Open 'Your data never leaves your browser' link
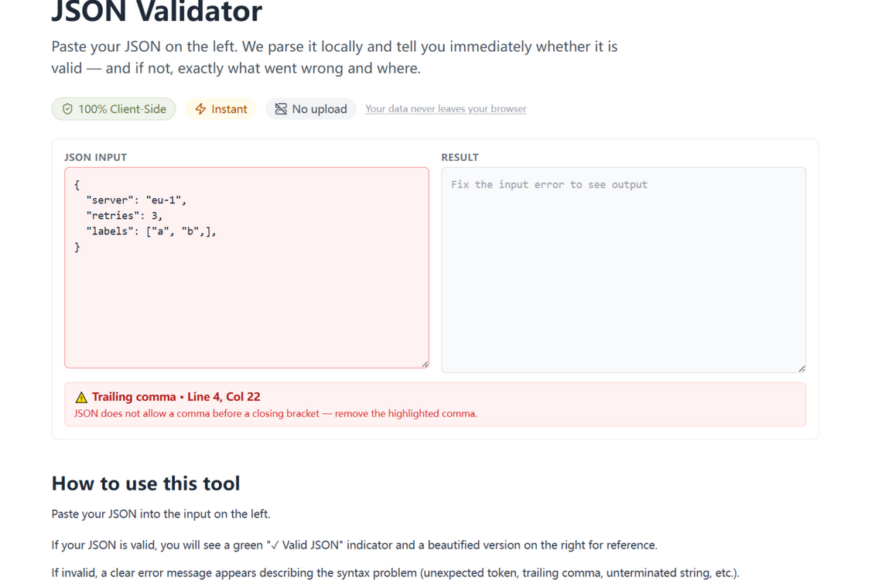Viewport: 882px width, 588px height. pyautogui.click(x=446, y=108)
